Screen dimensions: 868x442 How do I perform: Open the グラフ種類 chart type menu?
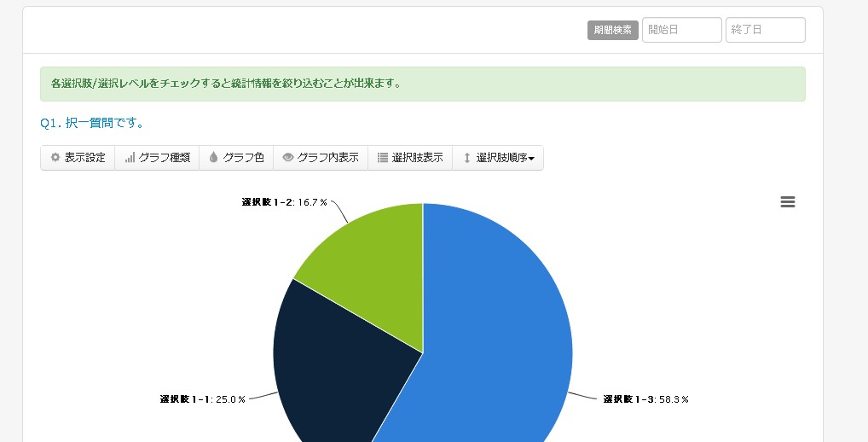click(x=157, y=158)
